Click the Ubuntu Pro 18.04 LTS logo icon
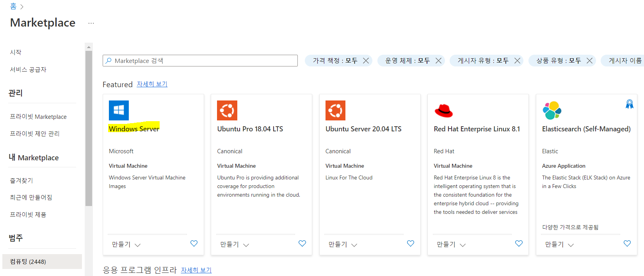 (x=227, y=110)
